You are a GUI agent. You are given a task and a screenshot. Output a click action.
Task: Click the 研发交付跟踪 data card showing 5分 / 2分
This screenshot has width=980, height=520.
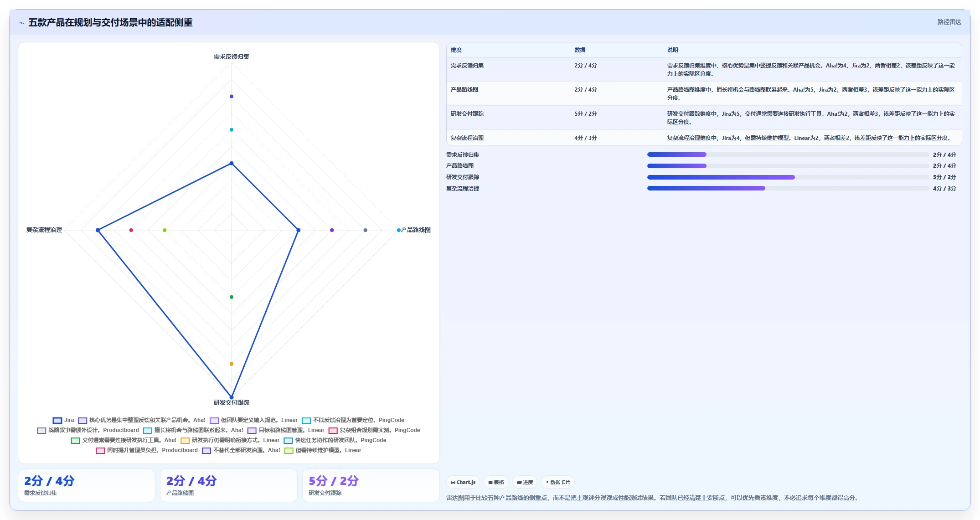pos(371,485)
